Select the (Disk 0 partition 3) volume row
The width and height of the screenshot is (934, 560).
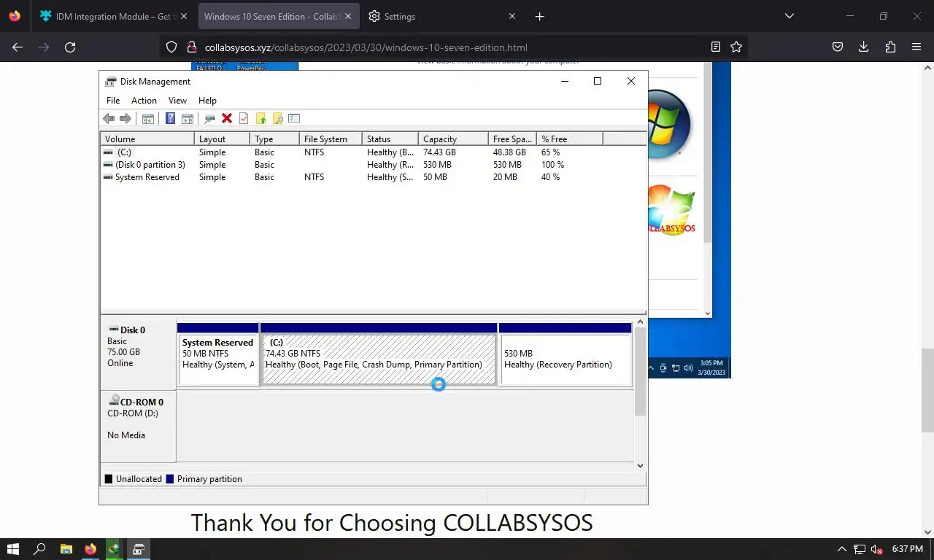[373, 165]
